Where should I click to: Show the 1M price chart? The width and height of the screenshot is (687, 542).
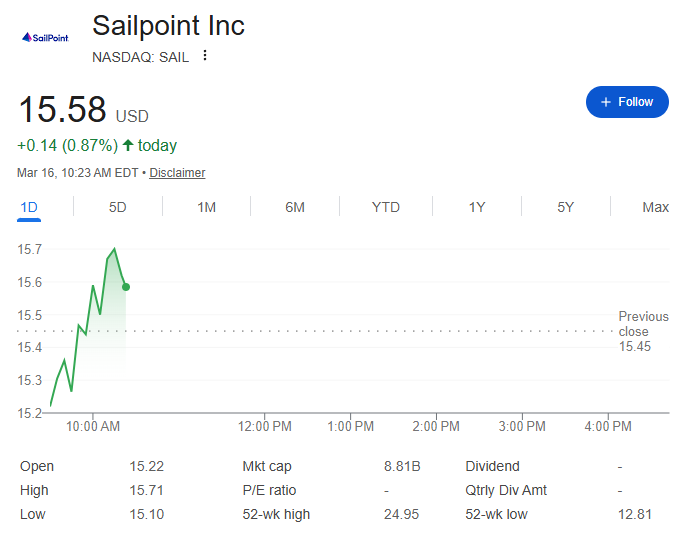point(206,207)
